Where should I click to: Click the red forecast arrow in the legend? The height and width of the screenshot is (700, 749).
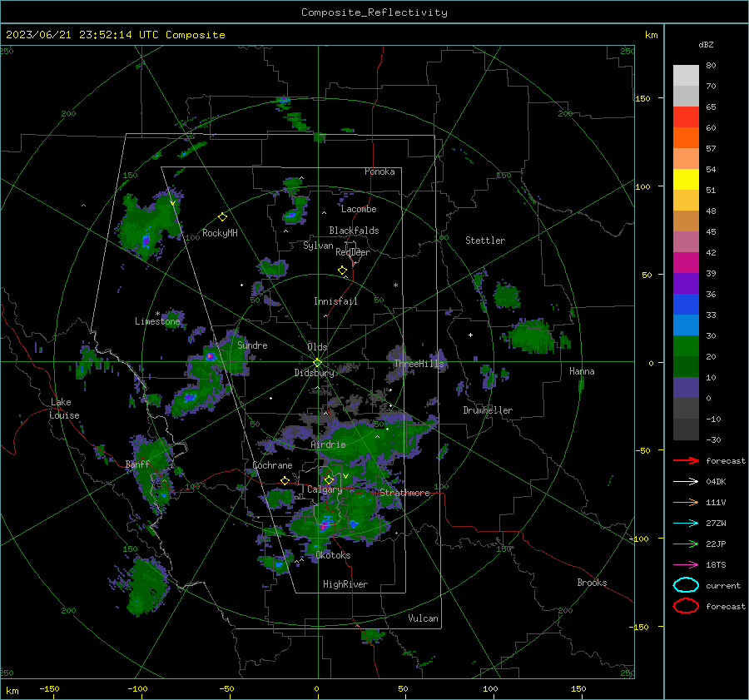[686, 460]
